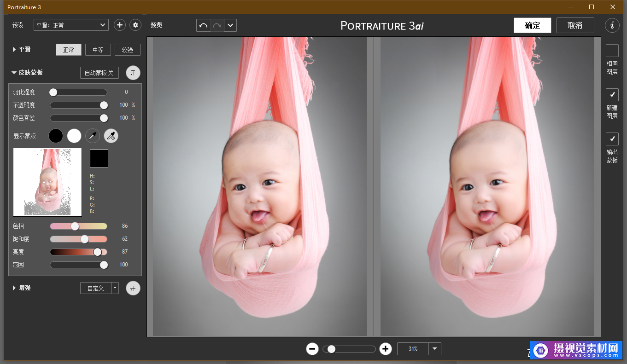Open preset settings gear icon

click(x=135, y=25)
